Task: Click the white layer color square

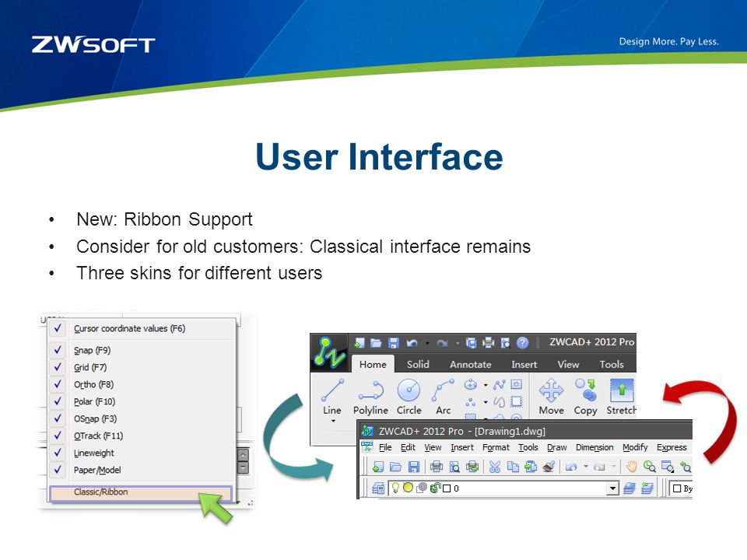Action: [447, 488]
